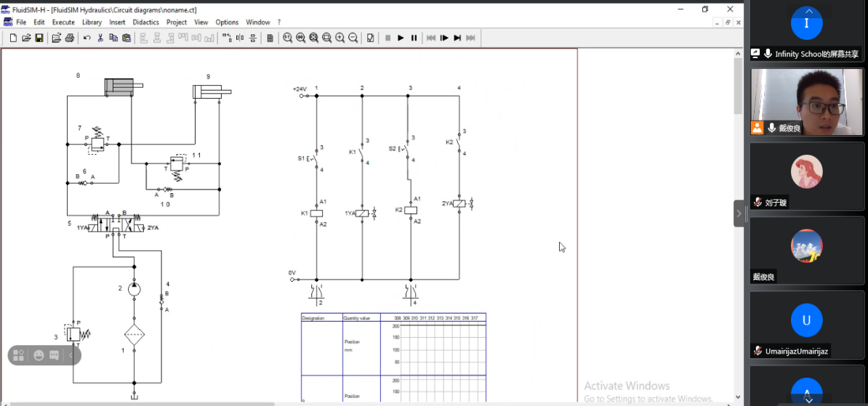Open the Library menu
Screen dimensions: 868x406
coord(92,23)
